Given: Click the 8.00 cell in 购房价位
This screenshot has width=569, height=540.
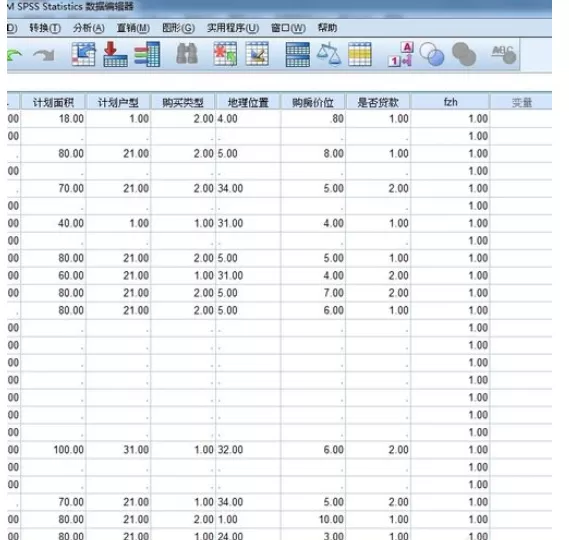Looking at the screenshot, I should pos(313,154).
